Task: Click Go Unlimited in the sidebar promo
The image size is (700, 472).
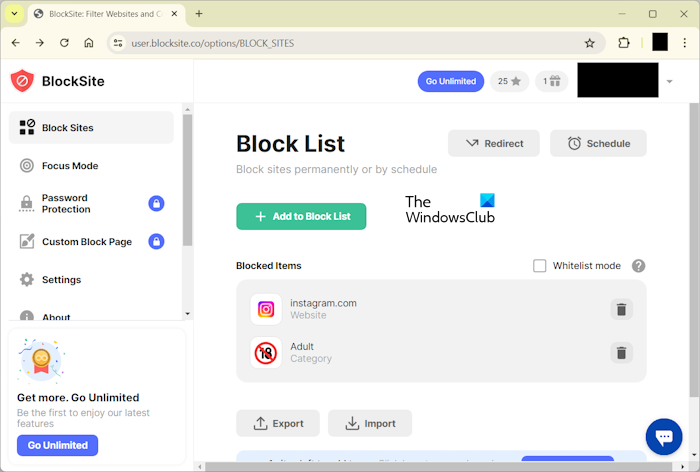Action: tap(58, 445)
